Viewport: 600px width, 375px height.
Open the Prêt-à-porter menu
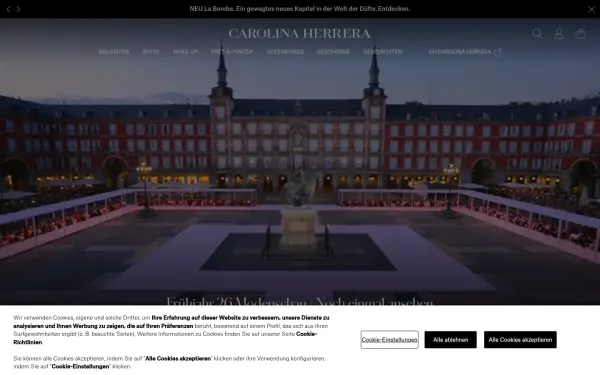(232, 52)
